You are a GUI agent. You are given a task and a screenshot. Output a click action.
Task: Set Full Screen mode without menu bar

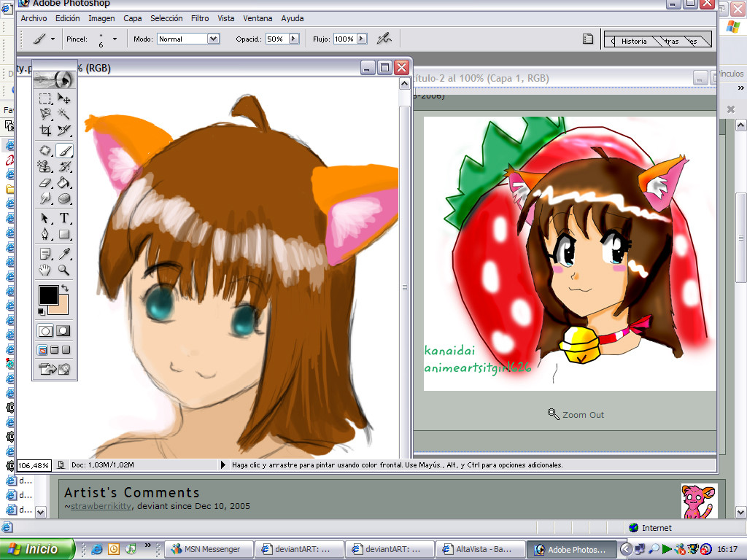click(x=66, y=350)
